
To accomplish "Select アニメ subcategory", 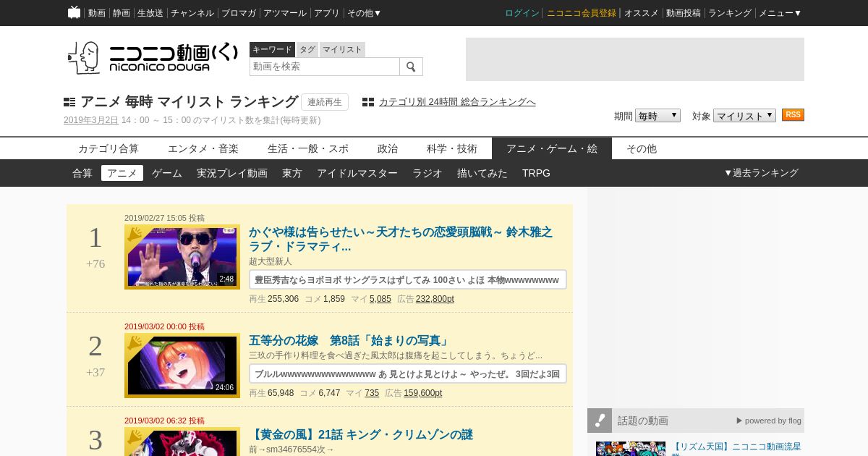I will coord(122,173).
